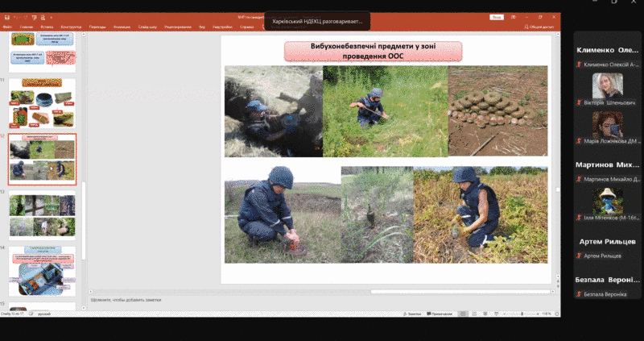
Task: Start slideshow from beginning via quick access icon
Action: (35, 17)
